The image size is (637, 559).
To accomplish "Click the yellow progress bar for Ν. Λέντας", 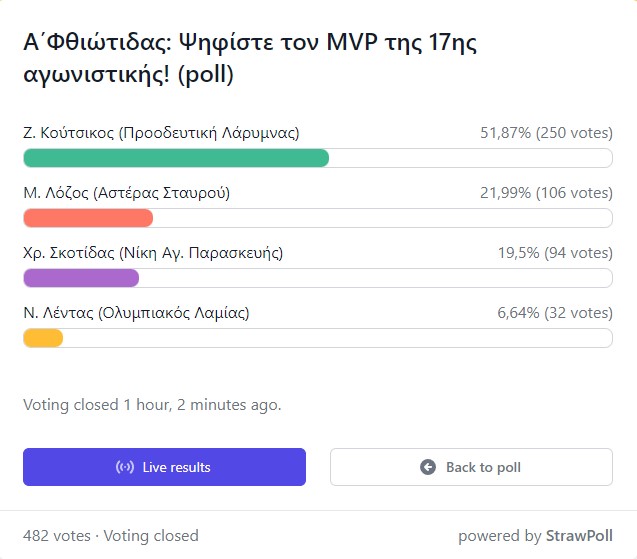I will pyautogui.click(x=43, y=338).
